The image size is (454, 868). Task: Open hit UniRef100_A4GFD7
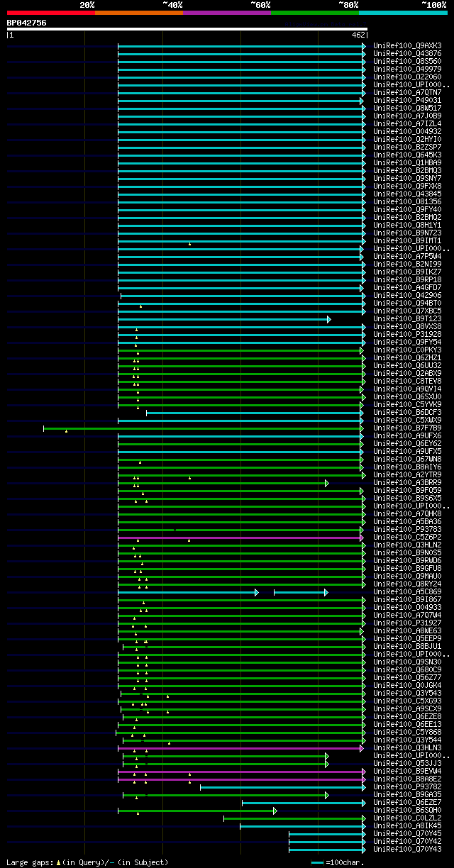tap(407, 287)
